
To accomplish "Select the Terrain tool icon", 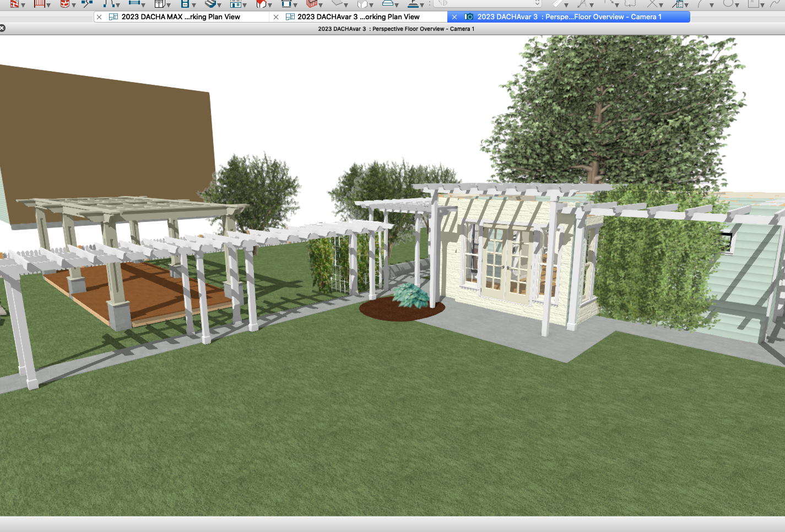I will [x=337, y=3].
